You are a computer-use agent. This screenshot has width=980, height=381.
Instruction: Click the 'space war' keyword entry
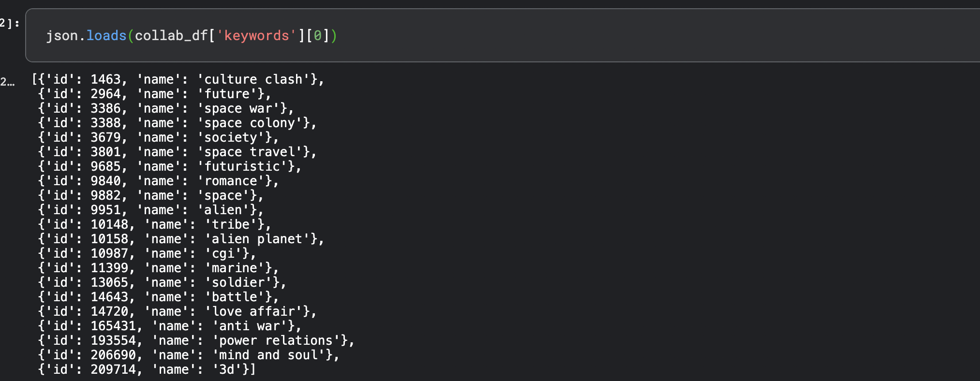tap(166, 108)
